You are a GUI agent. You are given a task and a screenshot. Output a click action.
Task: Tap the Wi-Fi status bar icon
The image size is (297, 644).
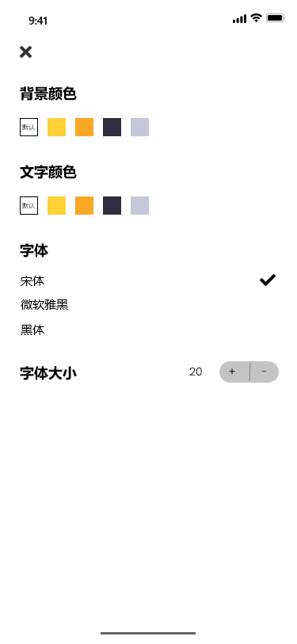tap(257, 18)
